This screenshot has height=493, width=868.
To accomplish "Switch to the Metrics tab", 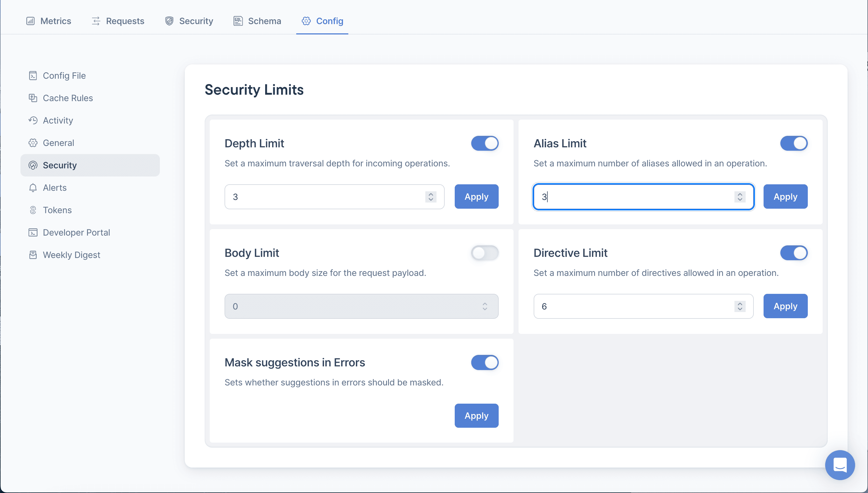I will click(49, 21).
